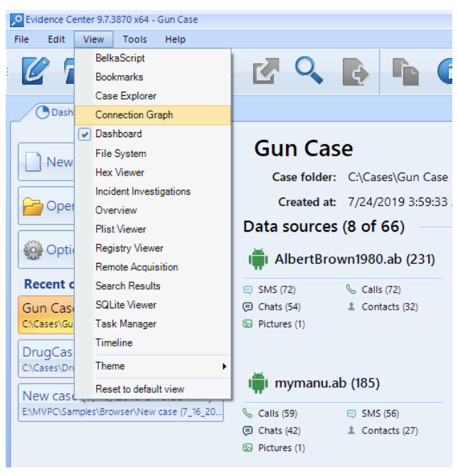The image size is (458, 476).
Task: Open SMS (56) under mymanu.ab
Action: [380, 413]
